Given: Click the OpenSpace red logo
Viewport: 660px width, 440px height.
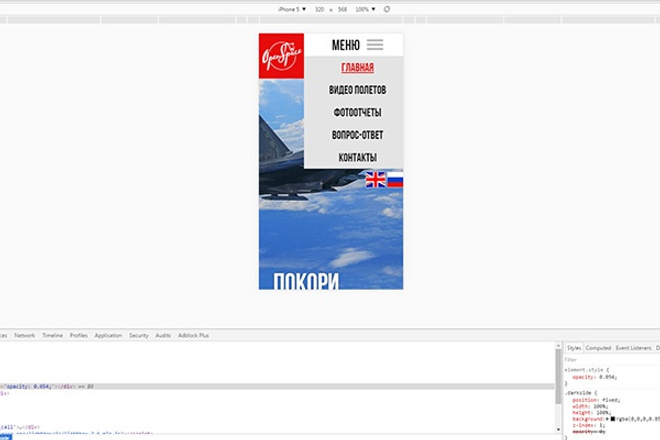Looking at the screenshot, I should pos(281,56).
